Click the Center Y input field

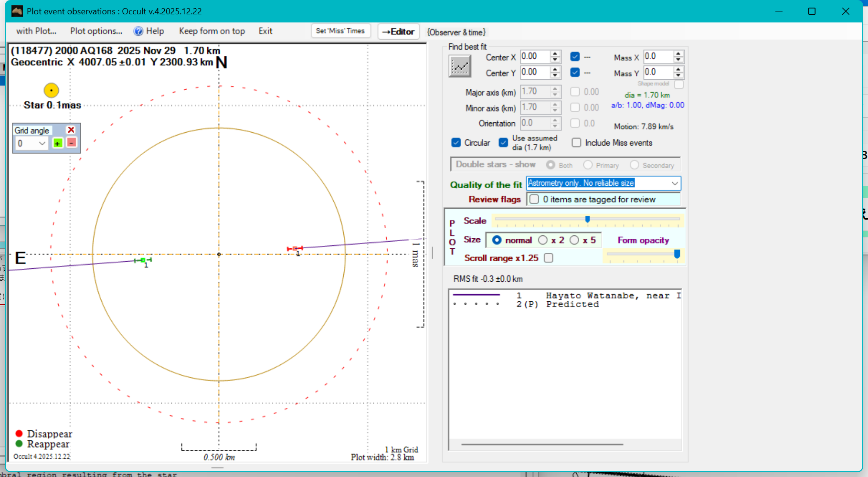pos(534,72)
